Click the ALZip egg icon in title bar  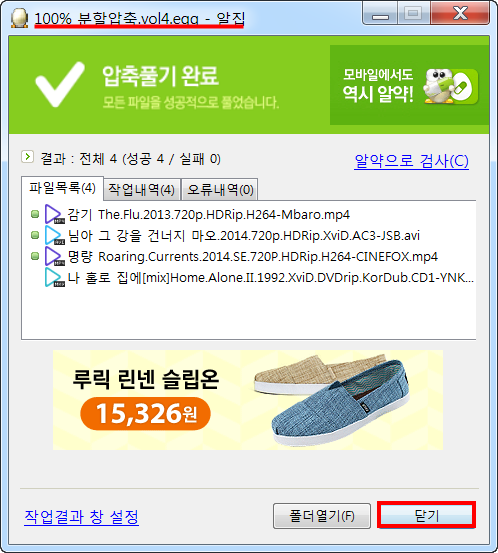(19, 18)
